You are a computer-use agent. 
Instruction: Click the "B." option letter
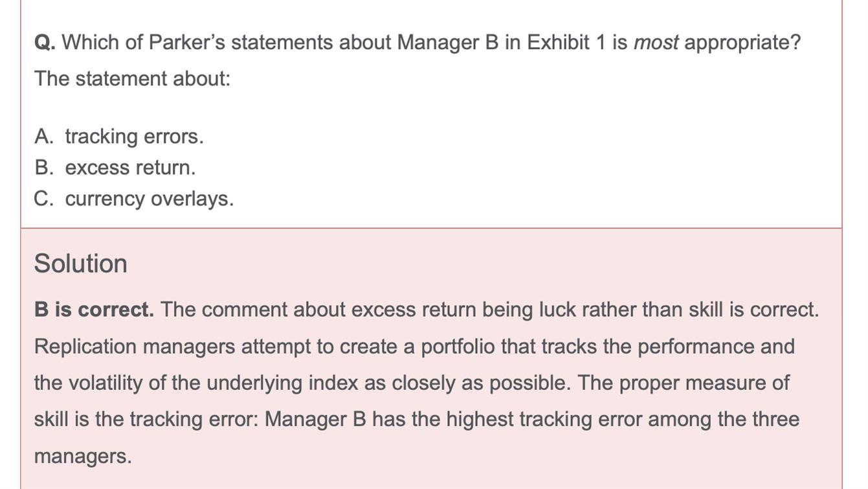click(x=44, y=168)
